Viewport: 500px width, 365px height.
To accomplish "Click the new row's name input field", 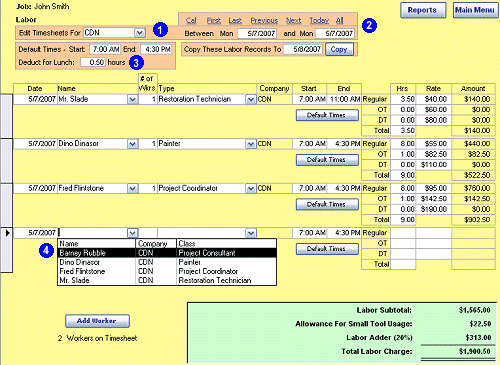I will click(93, 233).
